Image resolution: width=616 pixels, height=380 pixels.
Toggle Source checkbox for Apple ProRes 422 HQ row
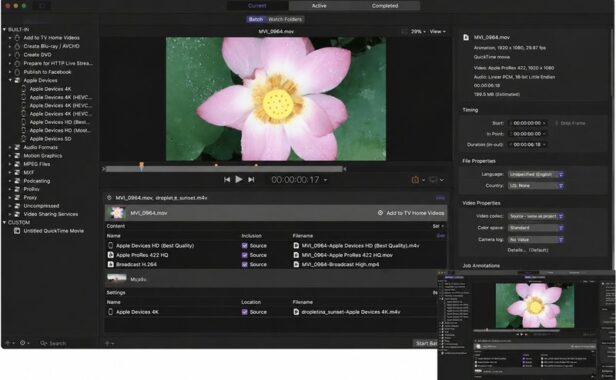[x=244, y=255]
